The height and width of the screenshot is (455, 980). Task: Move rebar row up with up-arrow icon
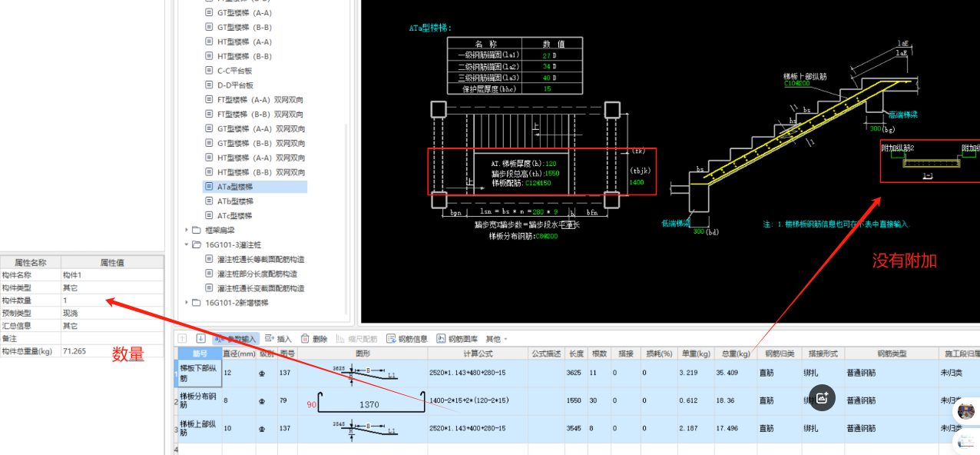pos(182,338)
